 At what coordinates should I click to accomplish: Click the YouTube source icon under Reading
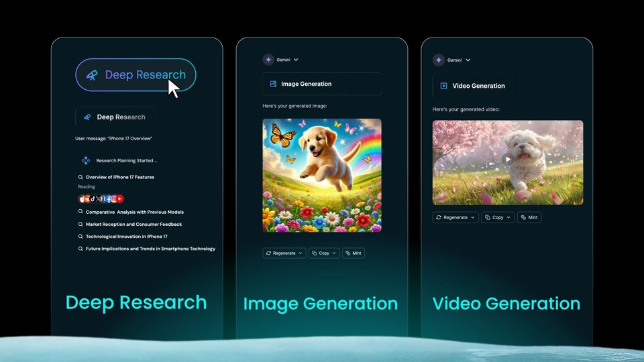120,199
